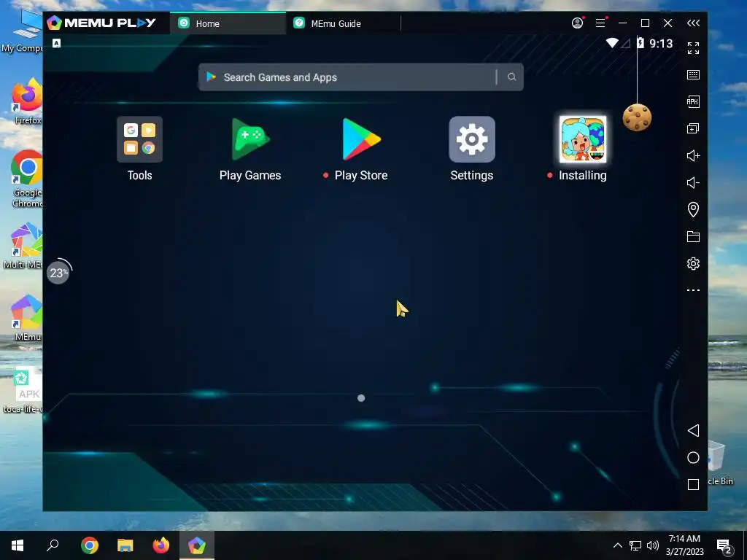Click the volume tray icon
Image resolution: width=747 pixels, height=560 pixels.
[653, 545]
